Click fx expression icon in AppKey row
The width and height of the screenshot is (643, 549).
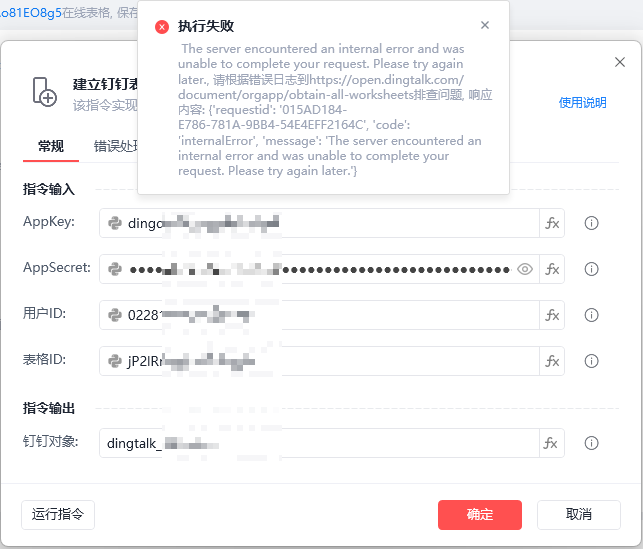pyautogui.click(x=552, y=223)
